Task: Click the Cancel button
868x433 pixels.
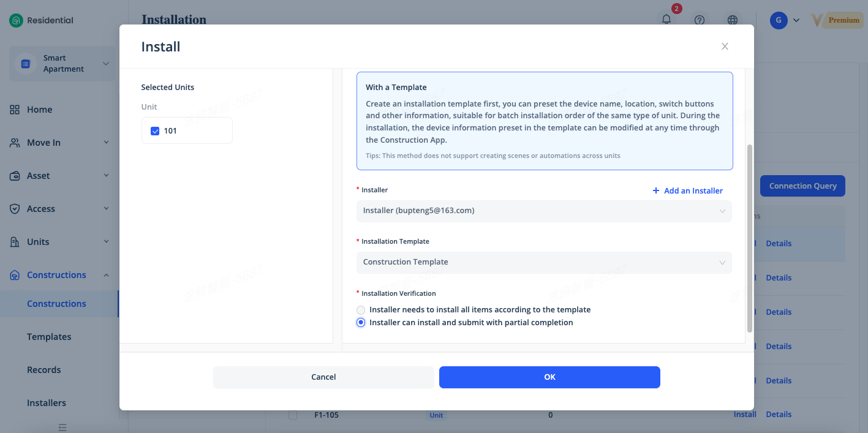Action: click(323, 377)
